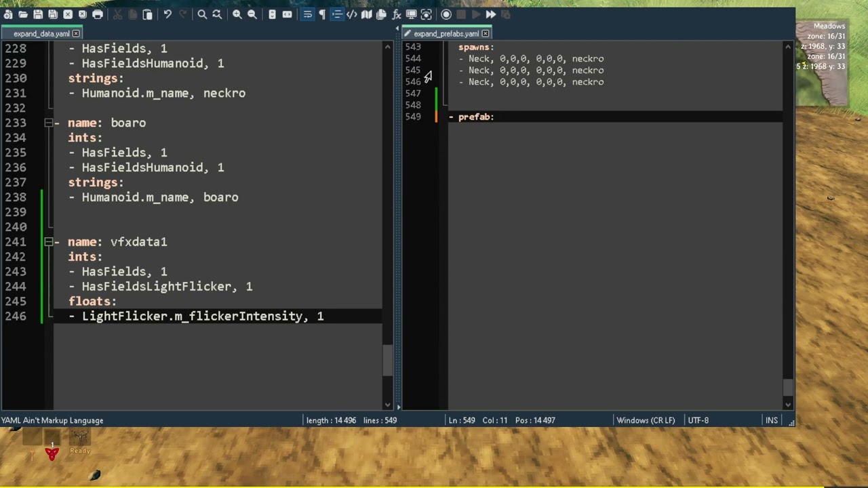The width and height of the screenshot is (868, 488).
Task: Print the current document
Action: tap(98, 14)
